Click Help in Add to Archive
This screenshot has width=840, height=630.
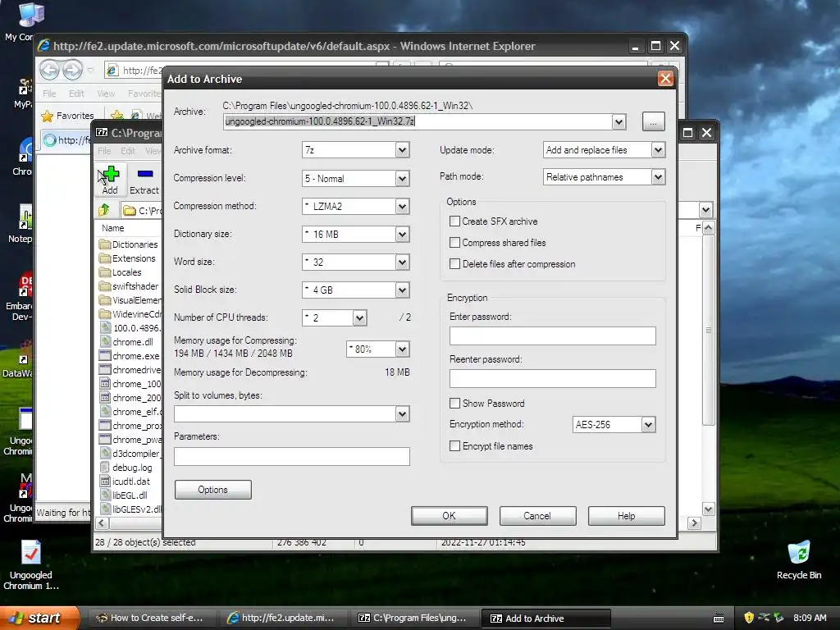(x=626, y=516)
